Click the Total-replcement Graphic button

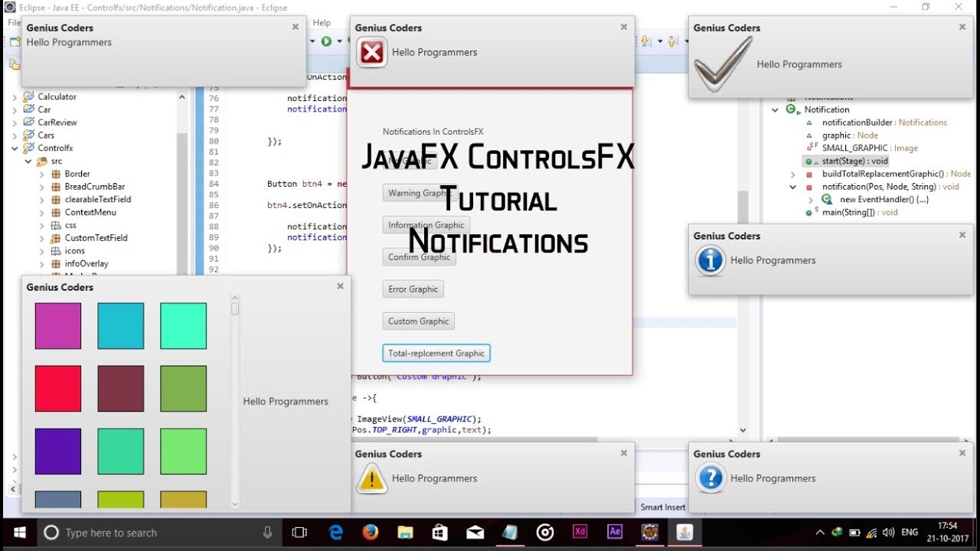tap(436, 354)
